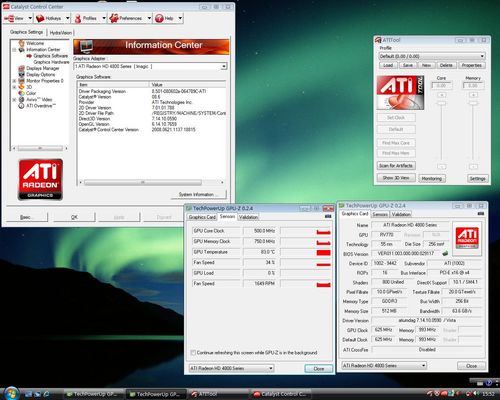Viewport: 500px width, 400px height.
Task: Click the Properties button in ATITool
Action: (472, 65)
